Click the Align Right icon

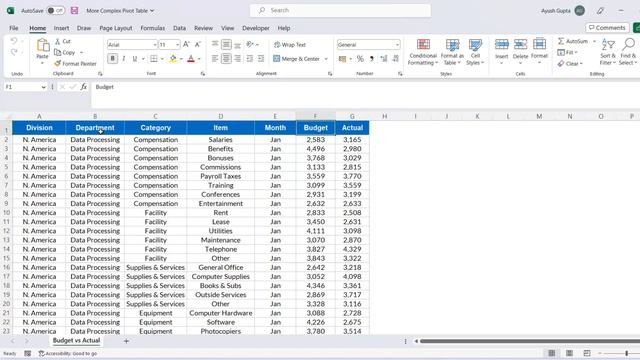pos(238,59)
